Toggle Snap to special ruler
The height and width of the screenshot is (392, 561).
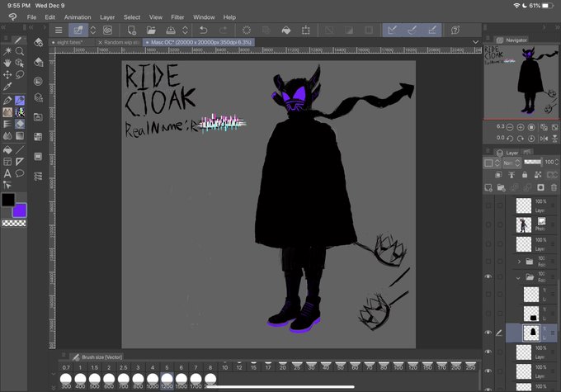(412, 30)
